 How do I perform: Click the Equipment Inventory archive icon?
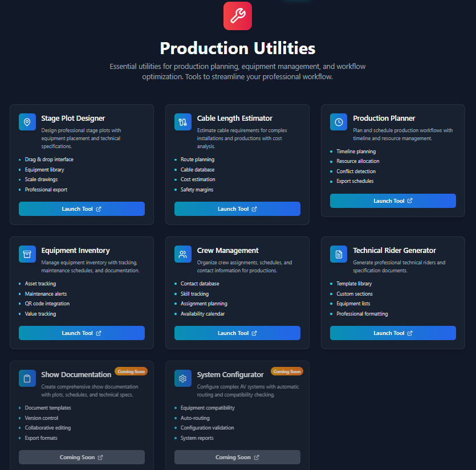pos(27,254)
